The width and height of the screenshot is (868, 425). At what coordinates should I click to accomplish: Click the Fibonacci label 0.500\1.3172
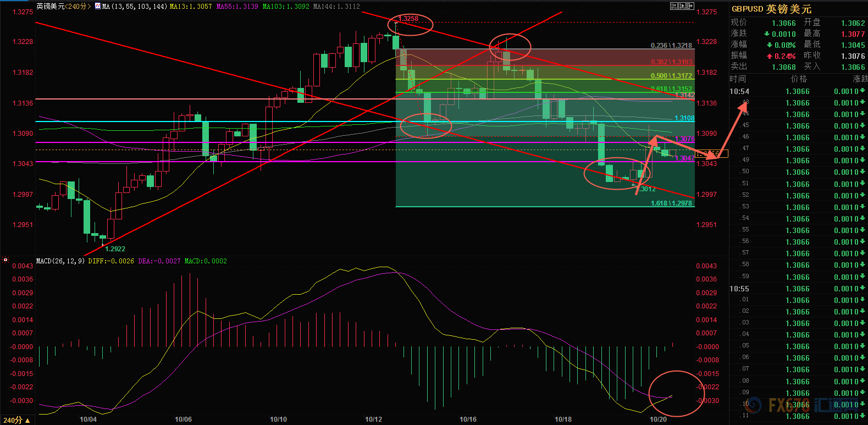[x=671, y=76]
